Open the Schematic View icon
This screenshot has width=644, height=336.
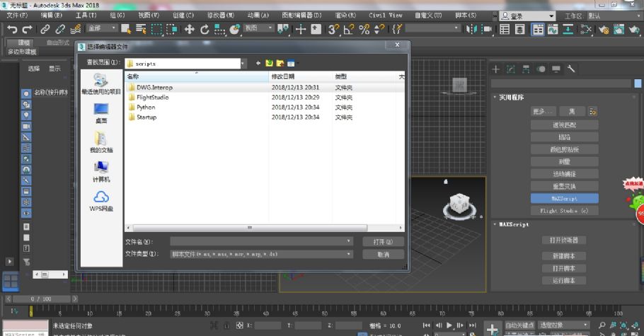pyautogui.click(x=568, y=29)
